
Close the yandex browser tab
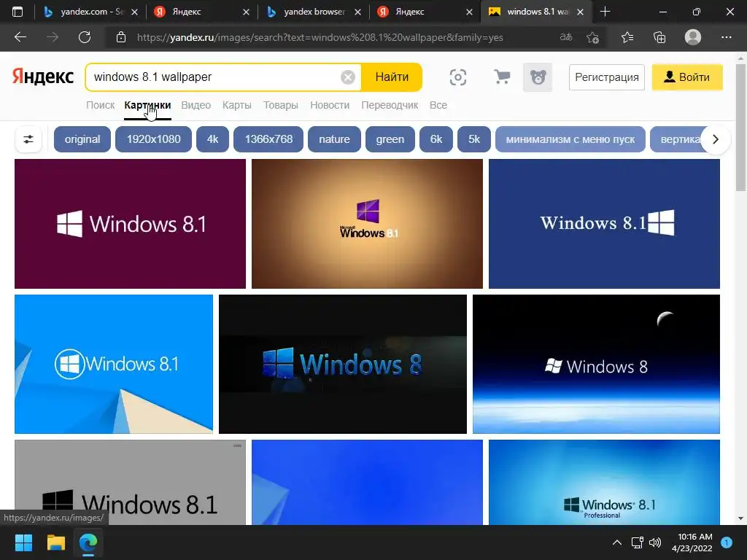[357, 12]
